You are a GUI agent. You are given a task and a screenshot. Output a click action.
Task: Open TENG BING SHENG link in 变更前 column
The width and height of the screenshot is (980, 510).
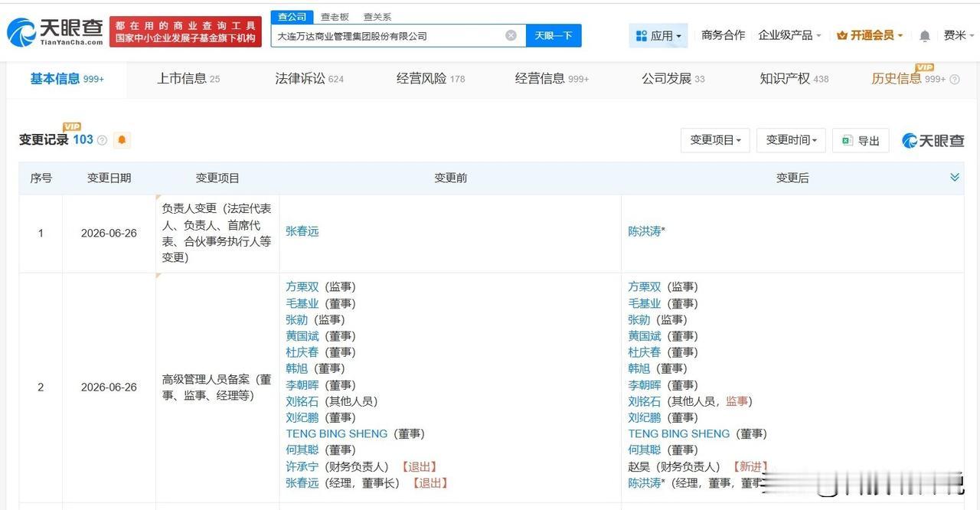pos(337,433)
